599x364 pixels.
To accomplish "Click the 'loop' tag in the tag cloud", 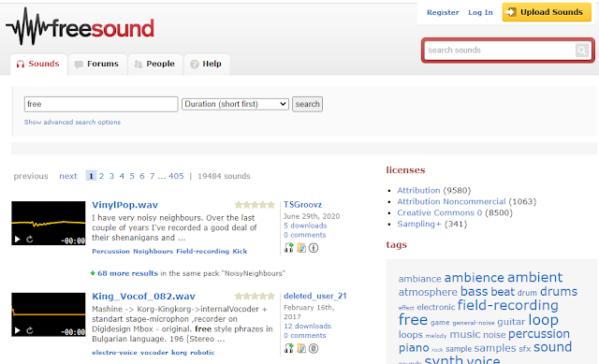I will (543, 320).
